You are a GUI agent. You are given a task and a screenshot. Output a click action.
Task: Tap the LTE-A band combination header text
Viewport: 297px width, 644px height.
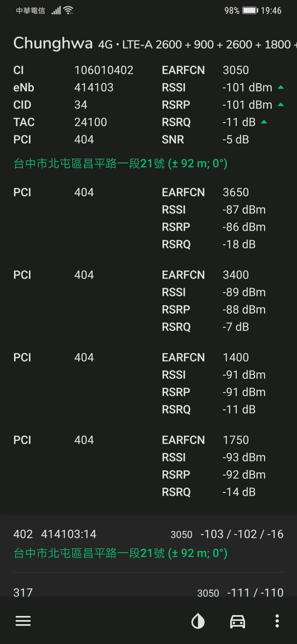coord(197,45)
